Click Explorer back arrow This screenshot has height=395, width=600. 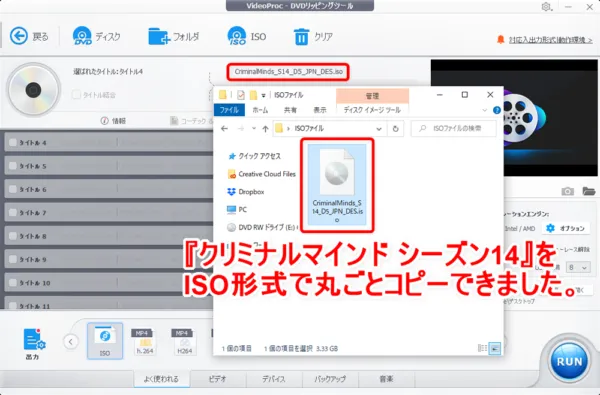[x=225, y=129]
